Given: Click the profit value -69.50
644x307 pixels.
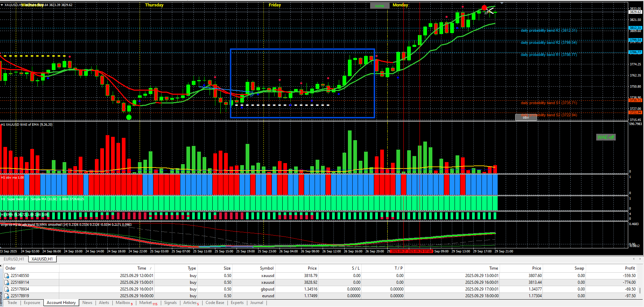Looking at the screenshot, I should pyautogui.click(x=630, y=289).
